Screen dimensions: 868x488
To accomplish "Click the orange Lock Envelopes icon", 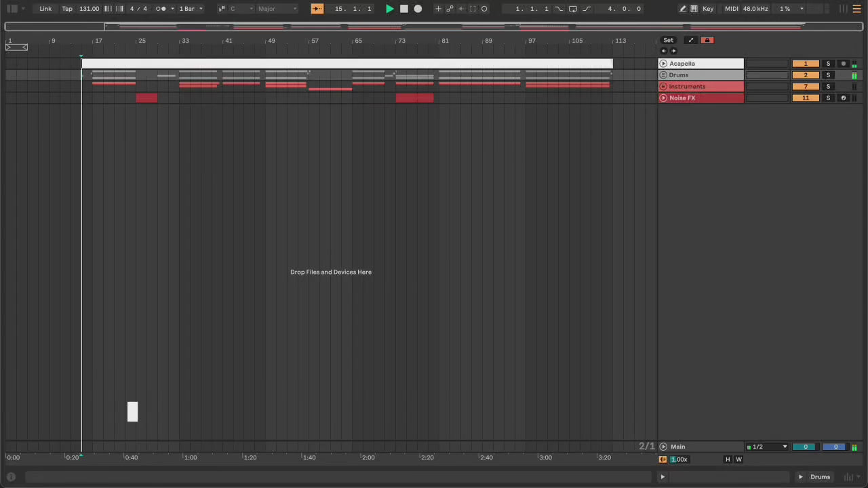I will point(707,40).
